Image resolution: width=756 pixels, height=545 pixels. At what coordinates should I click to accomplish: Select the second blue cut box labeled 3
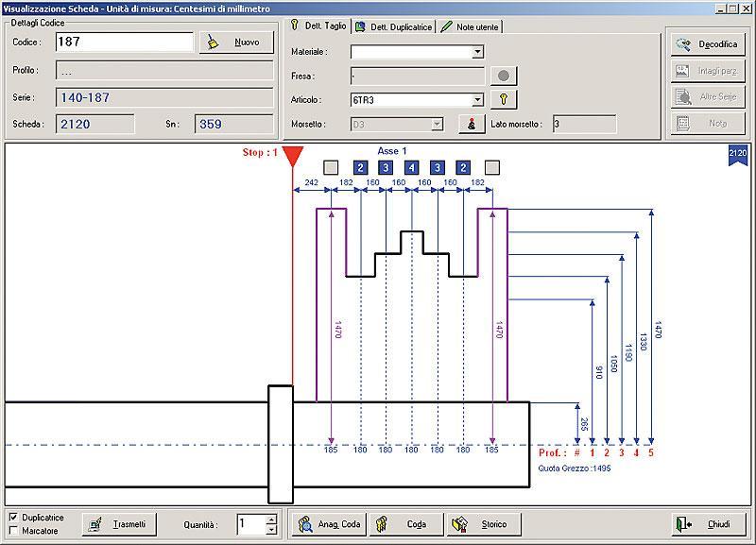pos(438,168)
